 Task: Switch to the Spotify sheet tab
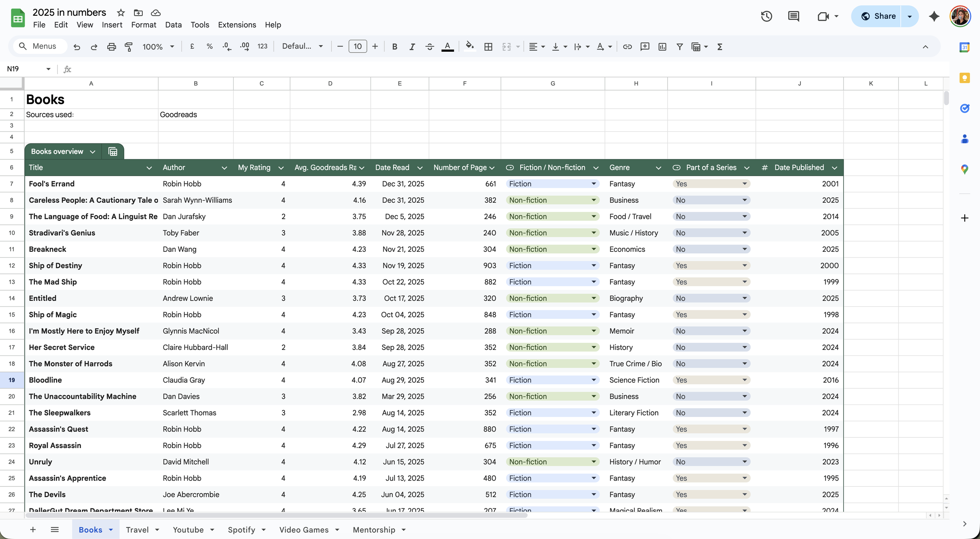click(241, 530)
